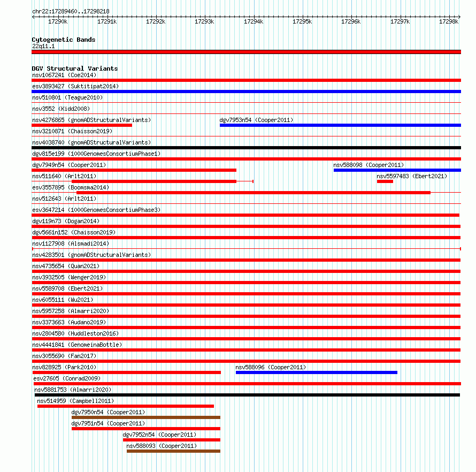The width and height of the screenshot is (476, 472).
Task: Click nsv828925 (Park2010) label
Action: coord(64,367)
